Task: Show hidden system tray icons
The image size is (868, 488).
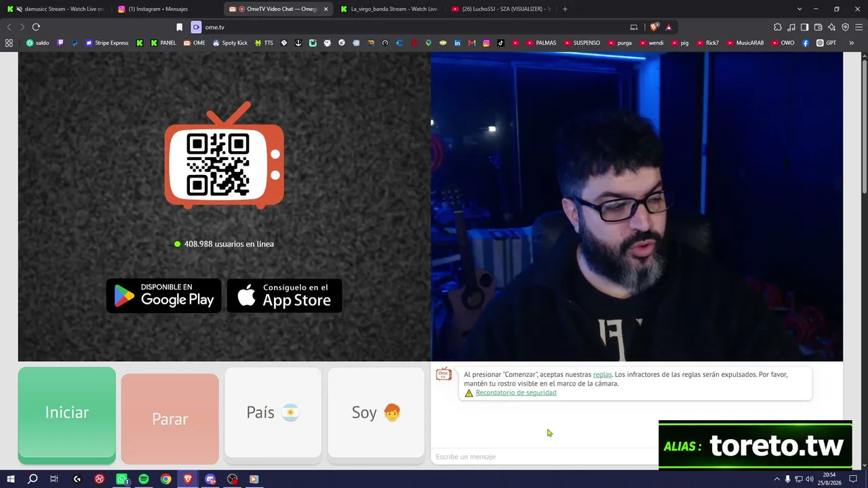Action: (x=776, y=479)
